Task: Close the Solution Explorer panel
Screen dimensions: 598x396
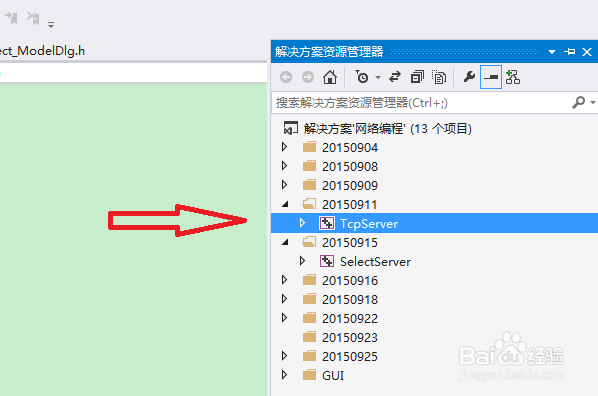Action: [x=587, y=52]
